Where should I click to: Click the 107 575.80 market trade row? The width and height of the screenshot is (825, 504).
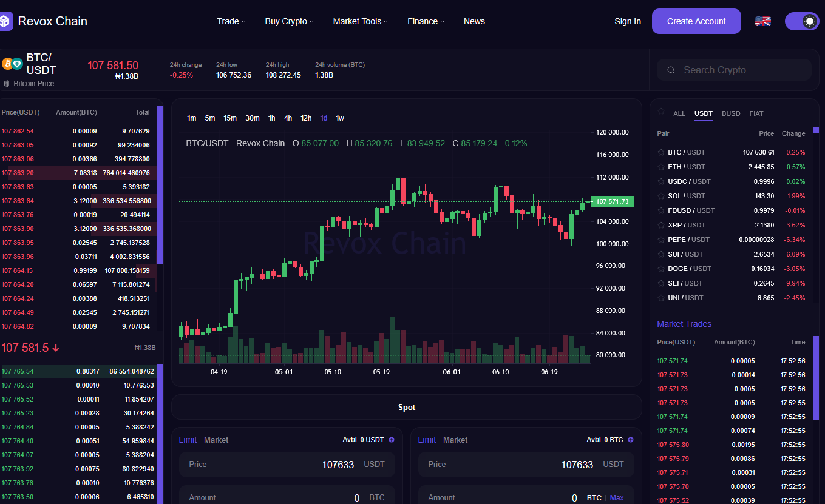(732, 445)
